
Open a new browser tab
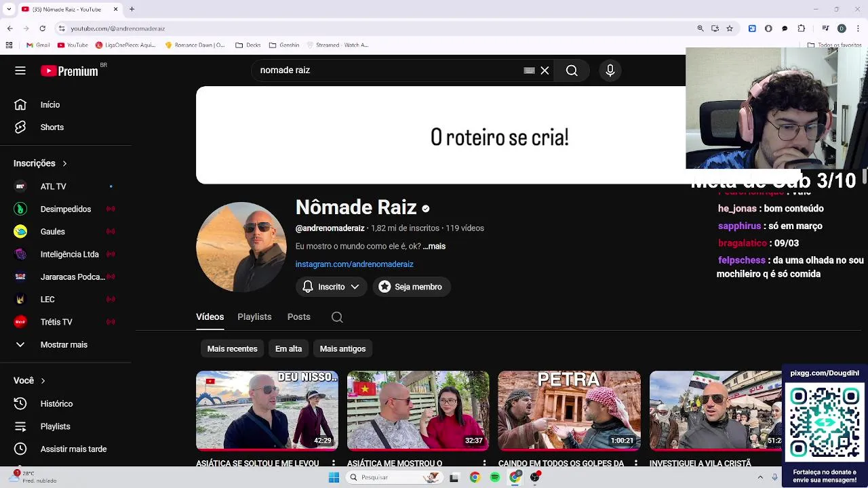(x=132, y=9)
